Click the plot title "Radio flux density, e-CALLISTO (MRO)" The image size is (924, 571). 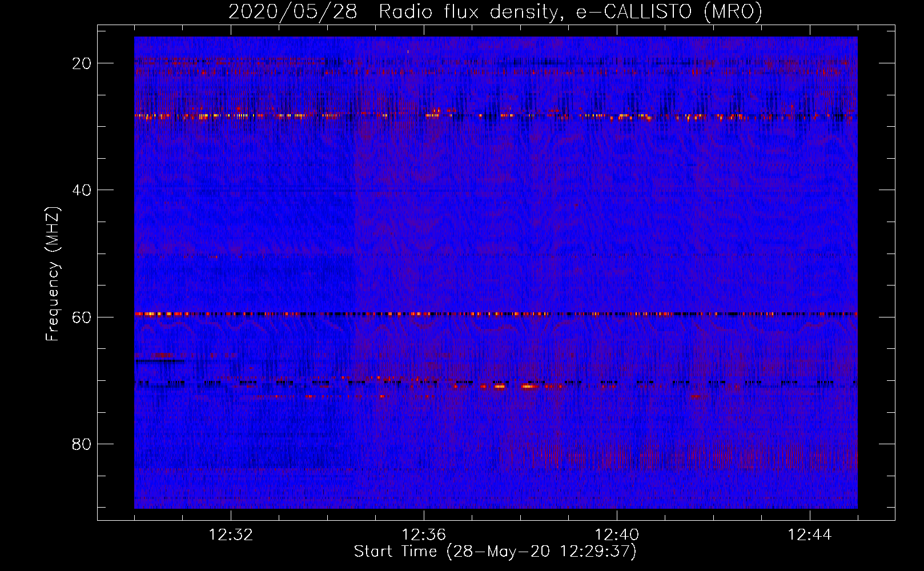click(571, 11)
